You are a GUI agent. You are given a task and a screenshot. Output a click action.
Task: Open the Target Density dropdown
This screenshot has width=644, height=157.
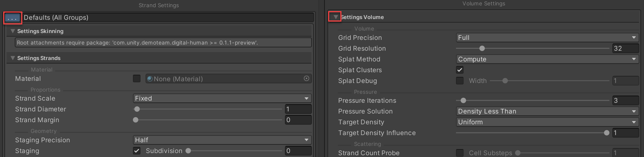click(547, 122)
